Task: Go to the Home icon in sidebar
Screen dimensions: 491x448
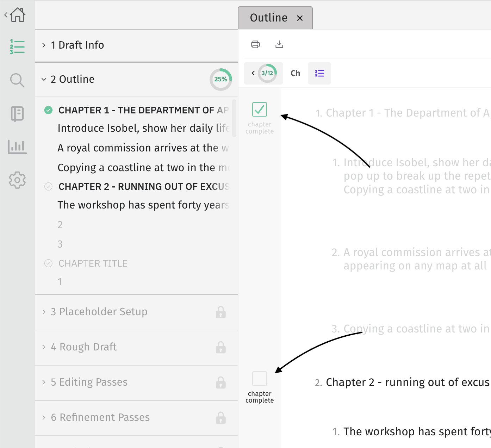Action: pyautogui.click(x=18, y=15)
